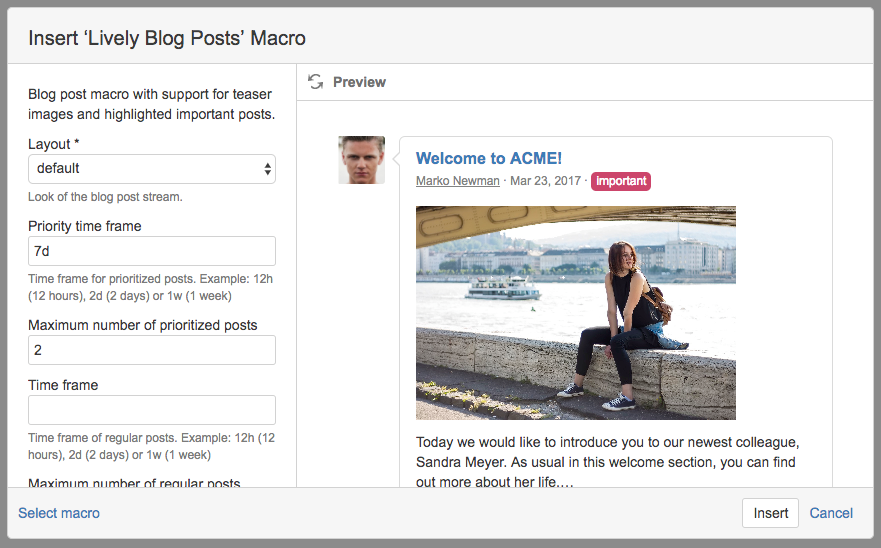This screenshot has height=548, width=881.
Task: Click the Mar 23, 2017 post date
Action: tap(545, 181)
